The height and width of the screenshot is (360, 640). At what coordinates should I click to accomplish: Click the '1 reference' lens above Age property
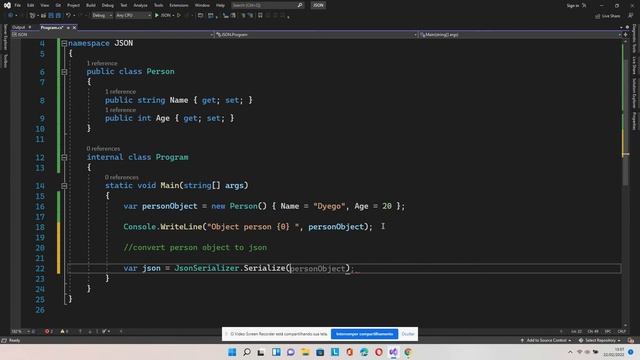tap(120, 110)
